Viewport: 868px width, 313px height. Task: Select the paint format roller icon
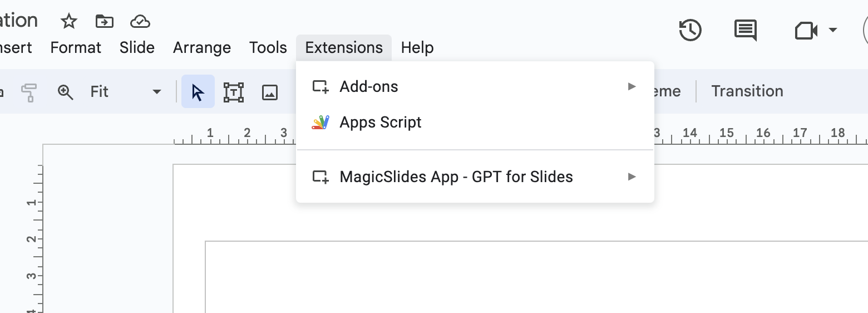click(x=28, y=92)
